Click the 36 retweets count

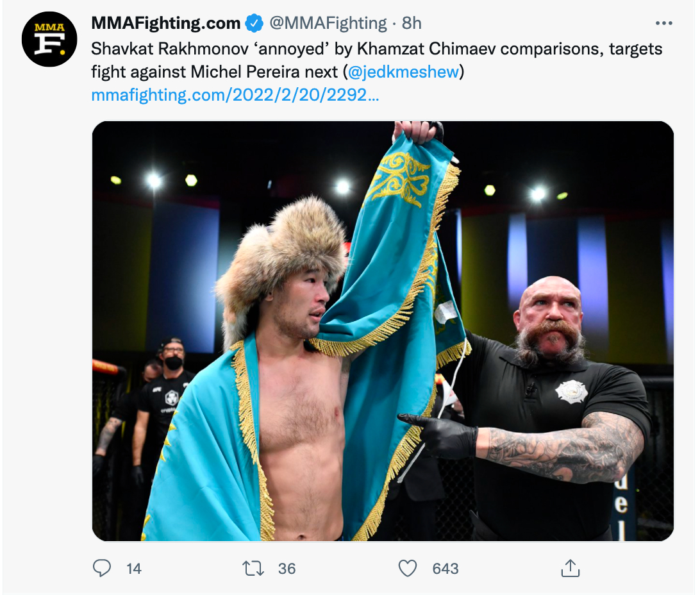coord(287,569)
